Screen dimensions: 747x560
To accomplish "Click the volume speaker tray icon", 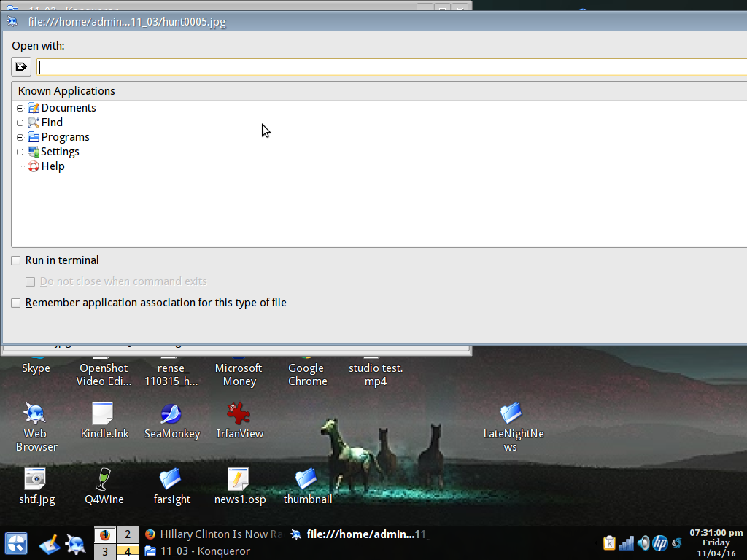I will coord(643,543).
